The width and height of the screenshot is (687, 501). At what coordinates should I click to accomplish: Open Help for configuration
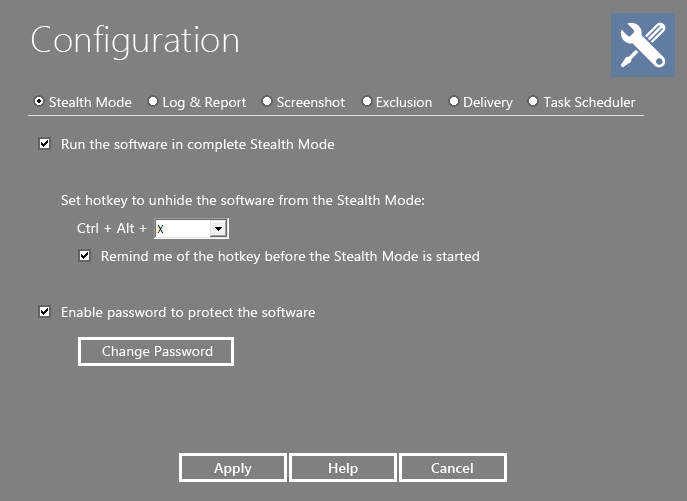tap(343, 468)
